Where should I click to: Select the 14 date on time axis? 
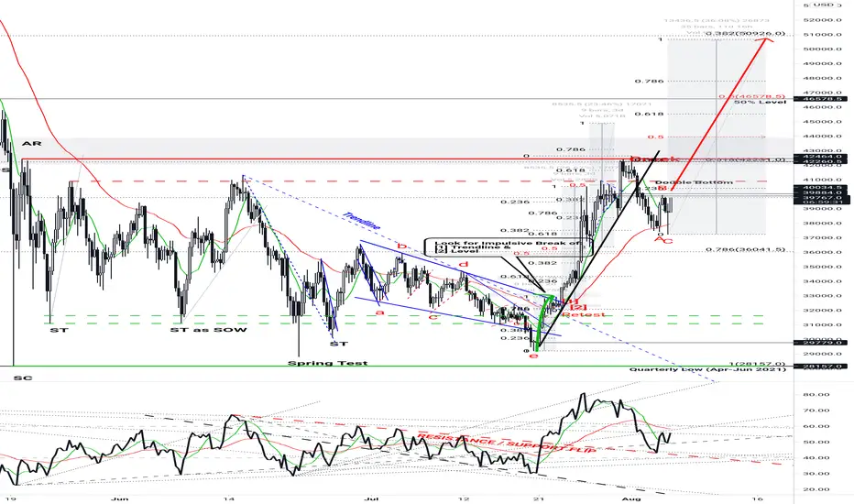[229, 498]
